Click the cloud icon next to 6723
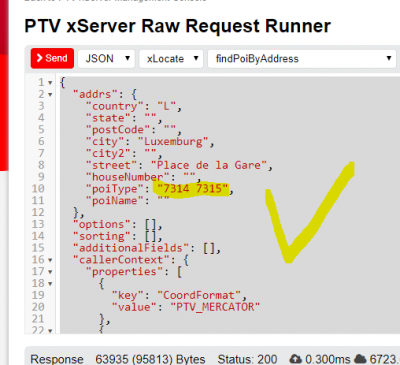 (x=360, y=359)
